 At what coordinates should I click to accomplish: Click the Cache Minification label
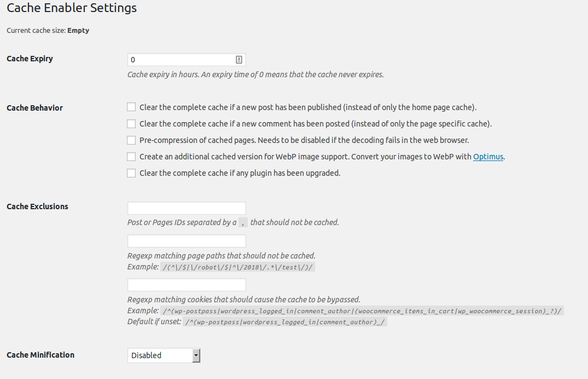40,355
